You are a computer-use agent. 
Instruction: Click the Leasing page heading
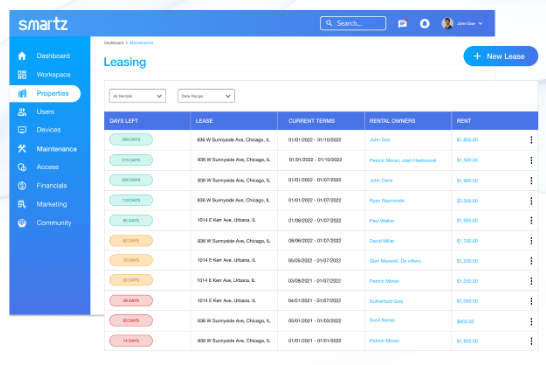click(x=125, y=62)
